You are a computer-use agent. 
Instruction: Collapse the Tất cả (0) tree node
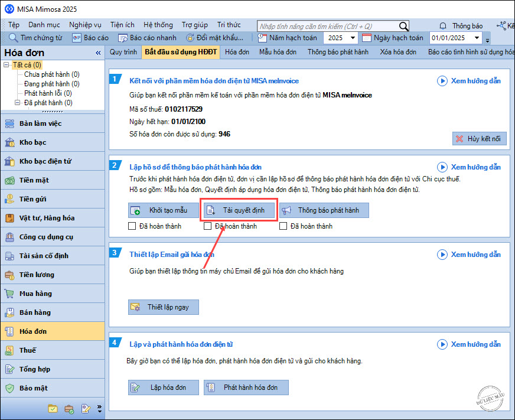point(6,65)
